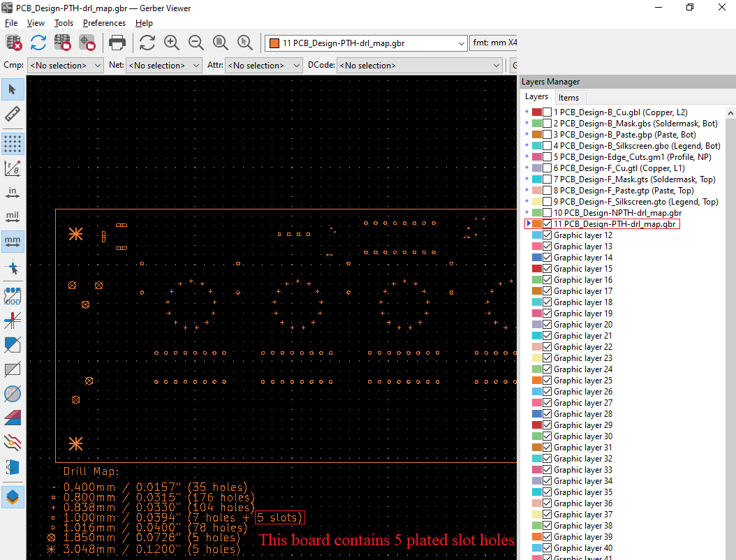Open the active layer dropdown
736x560 pixels.
366,43
